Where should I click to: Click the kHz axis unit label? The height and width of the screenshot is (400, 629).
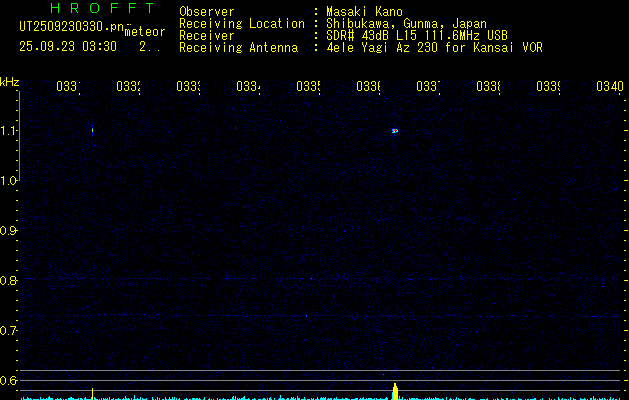coord(9,80)
